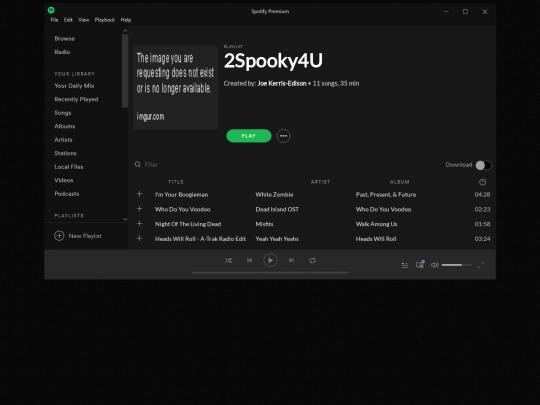
Task: Add Heads Will Roll to library
Action: coord(139,238)
